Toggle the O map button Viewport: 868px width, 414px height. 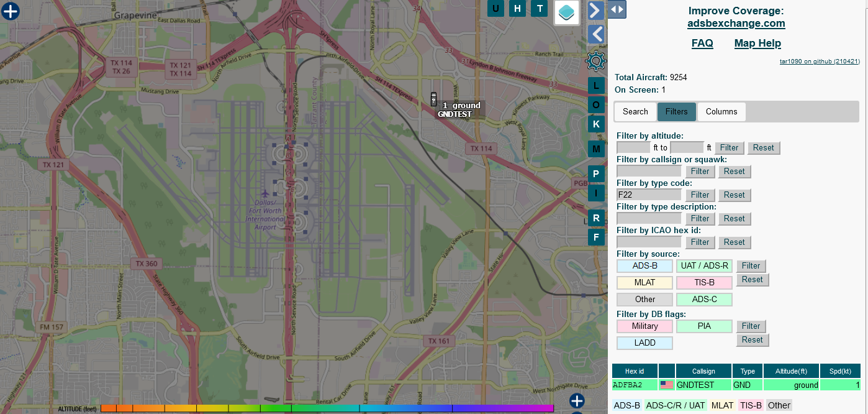pos(596,104)
